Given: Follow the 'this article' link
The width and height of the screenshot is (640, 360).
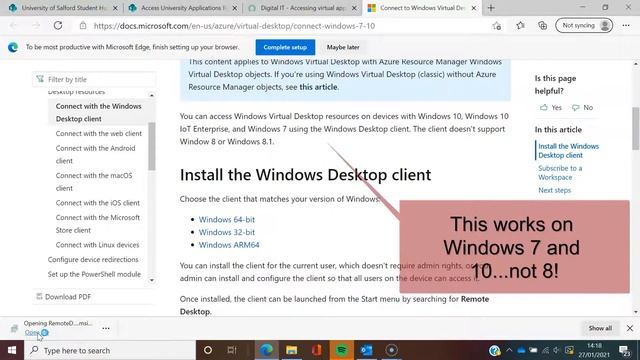Looking at the screenshot, I should pos(318,87).
